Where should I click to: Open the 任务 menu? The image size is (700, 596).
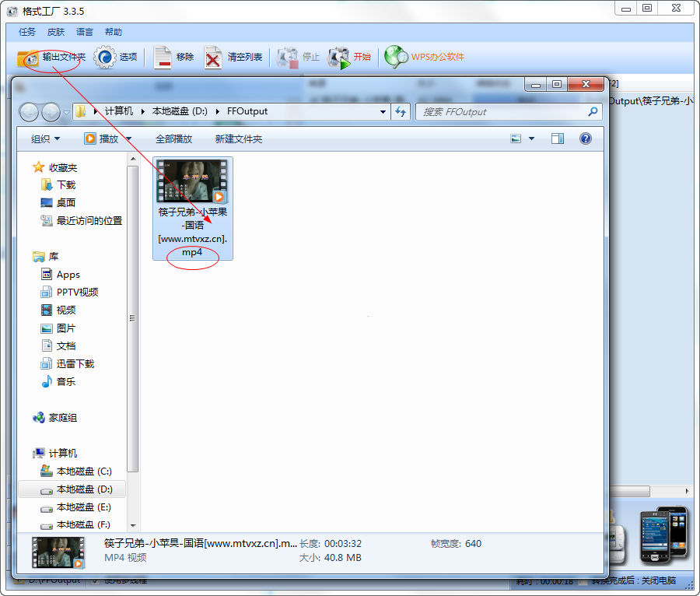pyautogui.click(x=26, y=31)
